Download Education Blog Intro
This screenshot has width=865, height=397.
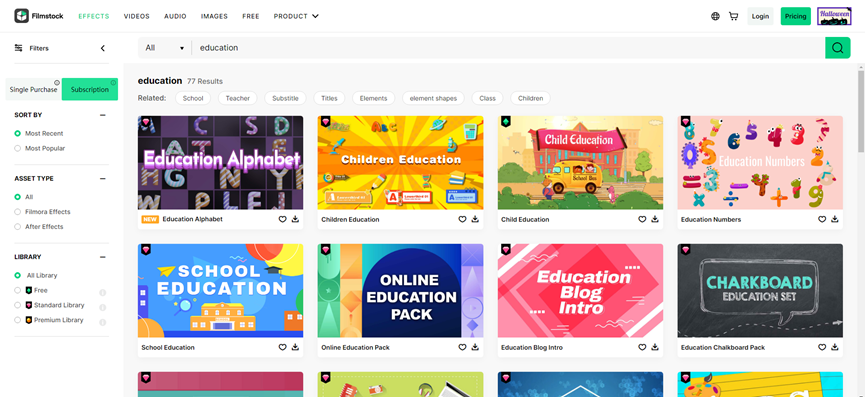pyautogui.click(x=655, y=347)
